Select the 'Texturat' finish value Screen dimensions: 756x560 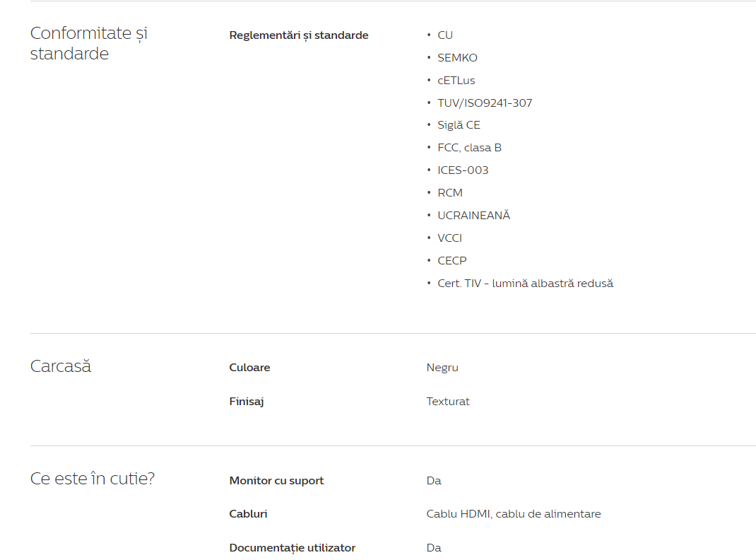pos(448,402)
